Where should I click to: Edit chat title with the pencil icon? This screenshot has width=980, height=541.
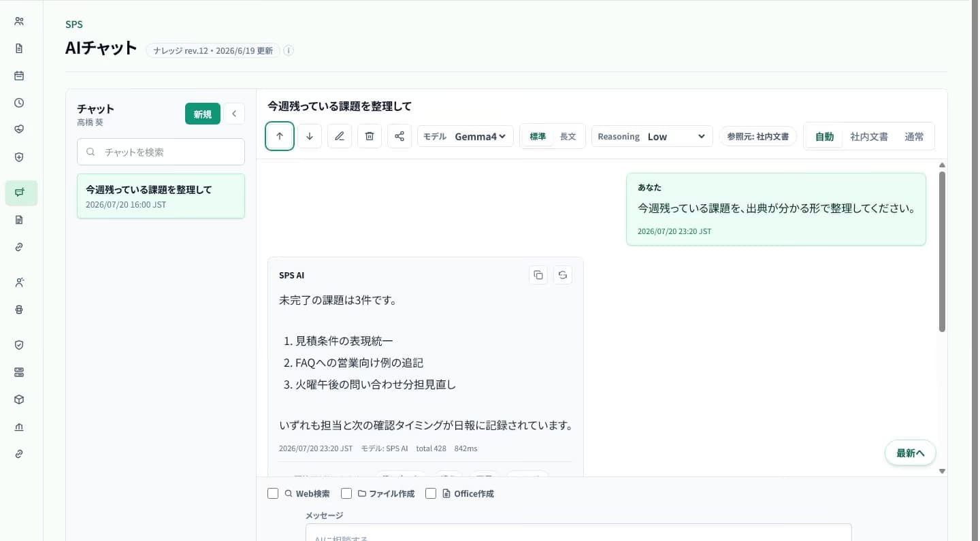(340, 136)
